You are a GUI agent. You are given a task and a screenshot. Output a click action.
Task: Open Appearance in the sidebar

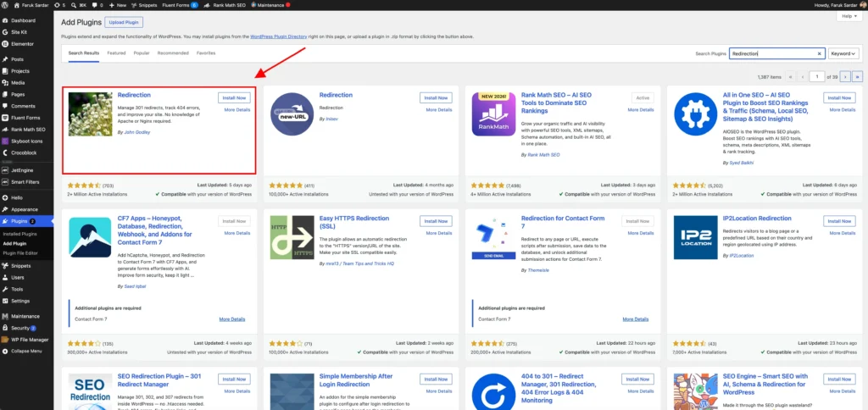pos(25,210)
